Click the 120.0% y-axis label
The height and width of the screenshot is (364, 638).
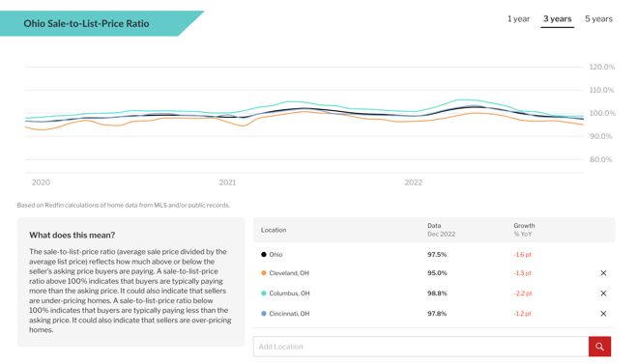coord(602,67)
